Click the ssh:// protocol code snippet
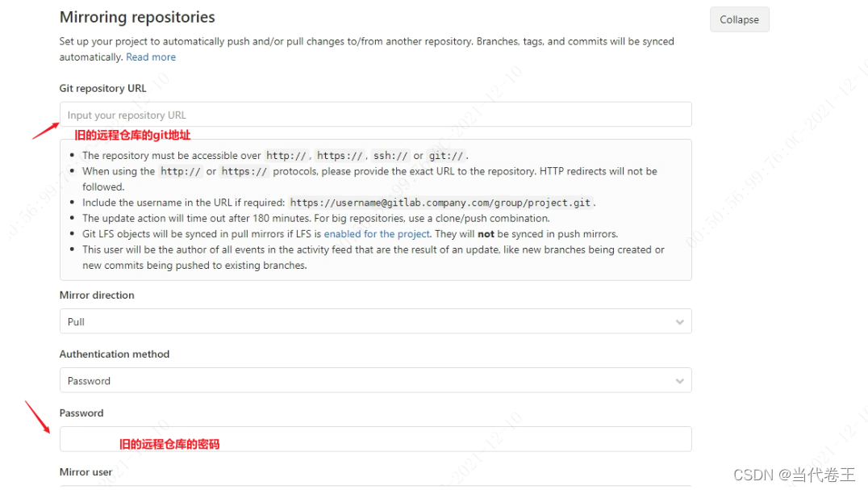868x490 pixels. point(390,156)
